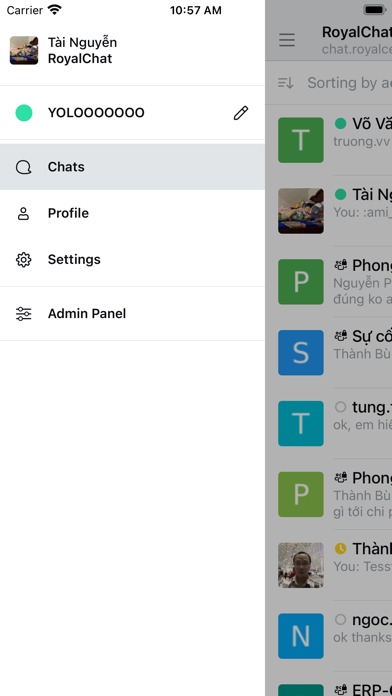Image resolution: width=392 pixels, height=696 pixels.
Task: Tap the 'ok, em hiể' message preview
Action: pos(362,425)
